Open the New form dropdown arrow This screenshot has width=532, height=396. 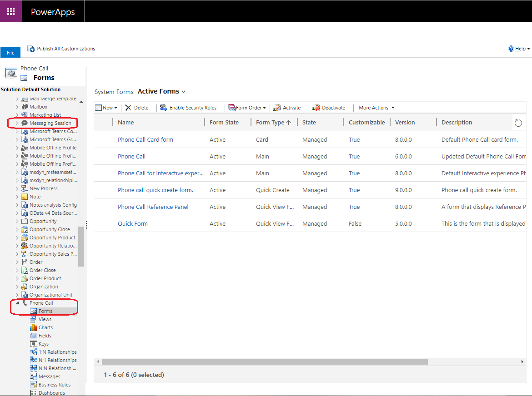[115, 108]
